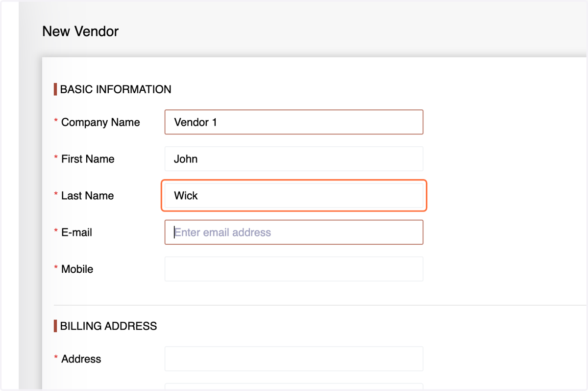Click the BASIC INFORMATION section heading
This screenshot has height=391, width=588.
116,89
